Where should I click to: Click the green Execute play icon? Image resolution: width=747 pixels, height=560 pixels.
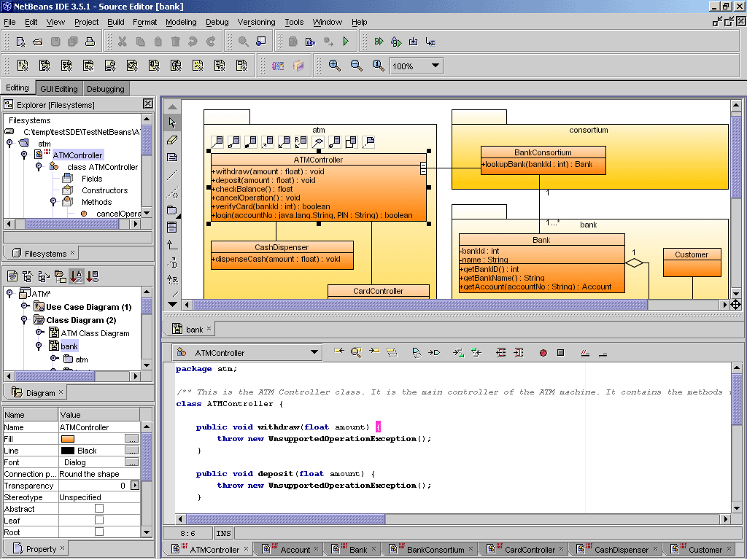pyautogui.click(x=346, y=42)
